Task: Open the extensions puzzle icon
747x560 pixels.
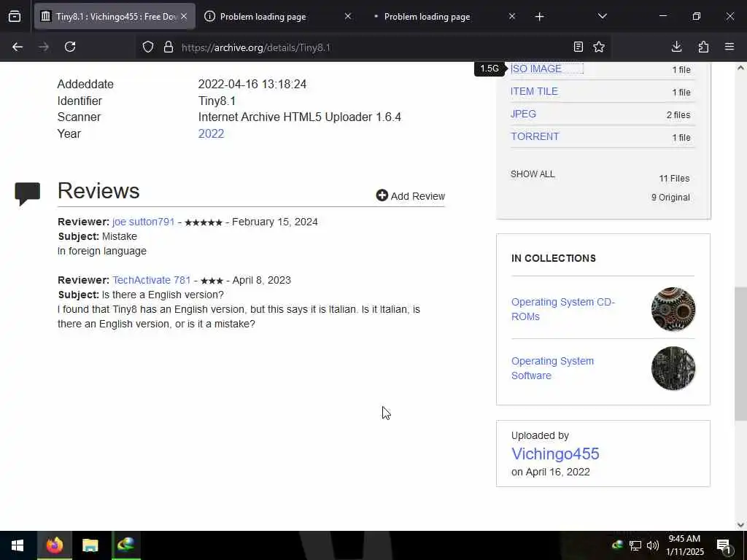Action: [x=703, y=47]
